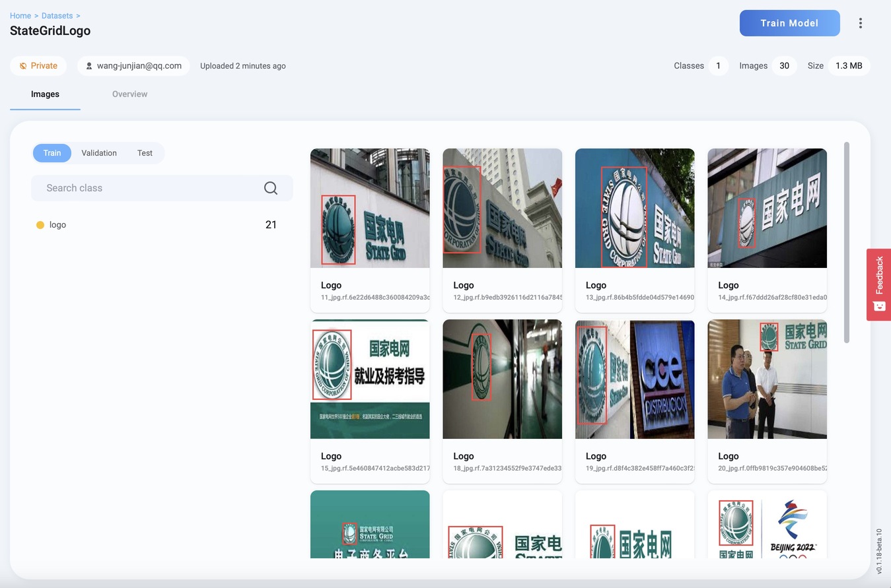Go to Home in the breadcrumb
Screen dimensions: 891x588
pyautogui.click(x=20, y=16)
